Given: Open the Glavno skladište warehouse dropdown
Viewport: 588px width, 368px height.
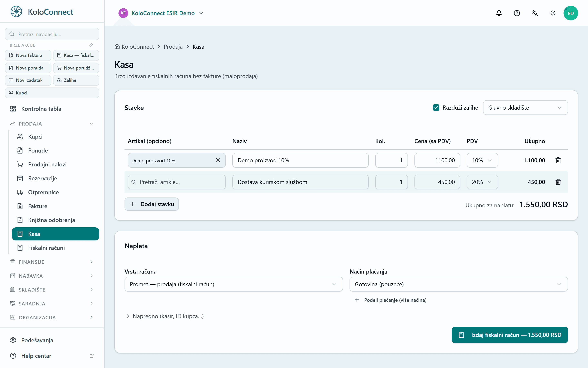Looking at the screenshot, I should point(525,108).
